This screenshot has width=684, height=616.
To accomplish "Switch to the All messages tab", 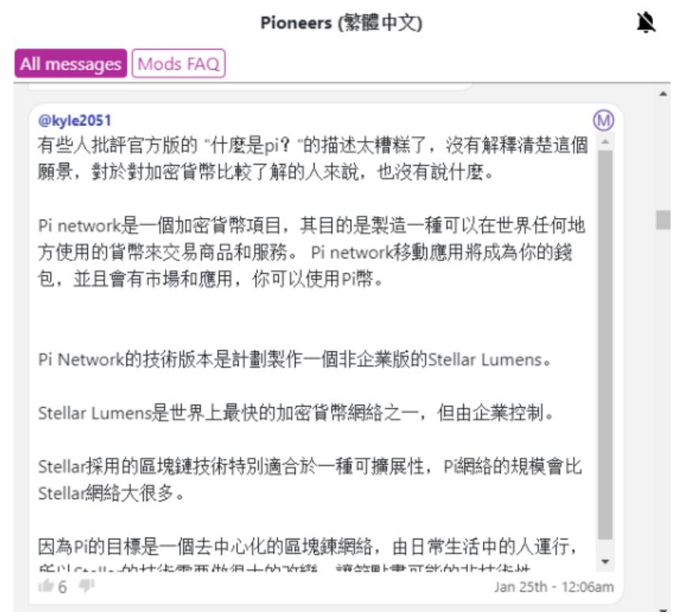I will 70,64.
